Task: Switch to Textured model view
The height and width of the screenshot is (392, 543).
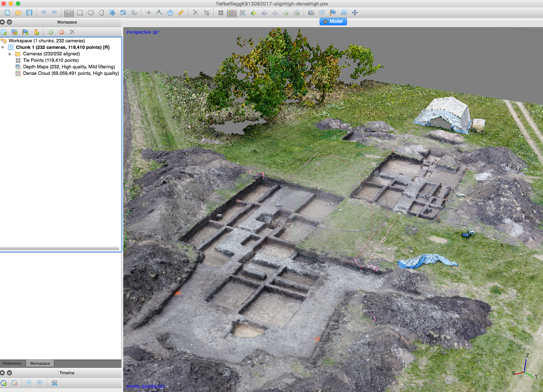Action: (x=286, y=13)
